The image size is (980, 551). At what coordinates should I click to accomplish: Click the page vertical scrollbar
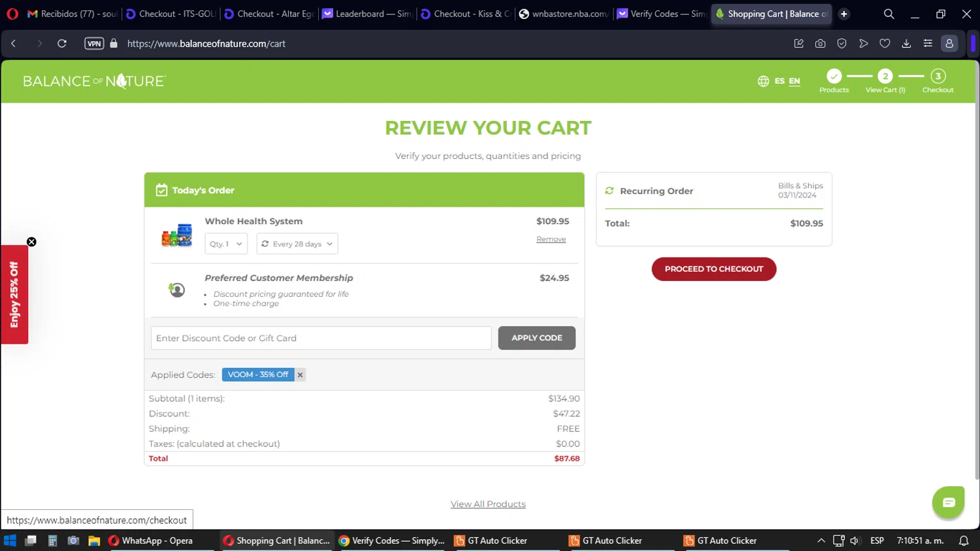click(x=976, y=271)
